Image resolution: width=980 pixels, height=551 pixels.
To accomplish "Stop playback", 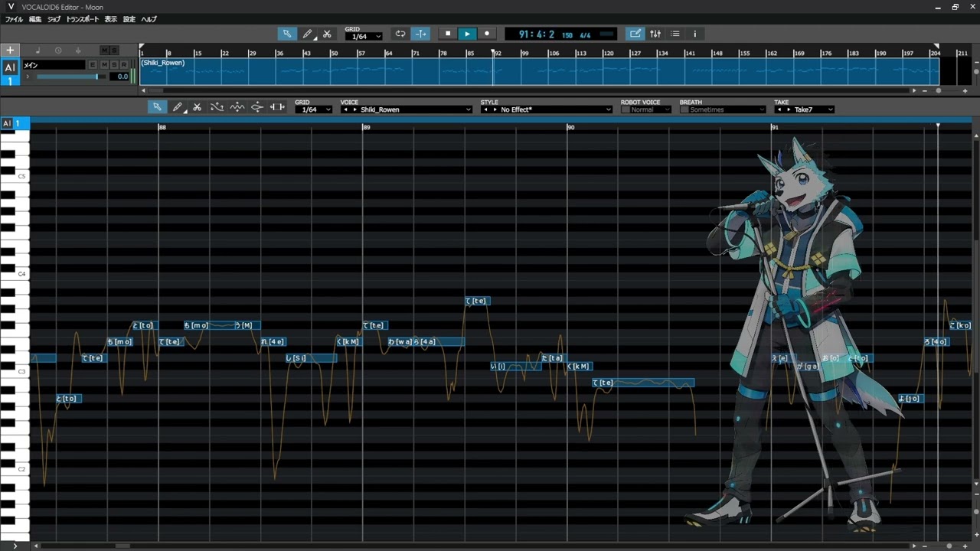I will pyautogui.click(x=448, y=34).
